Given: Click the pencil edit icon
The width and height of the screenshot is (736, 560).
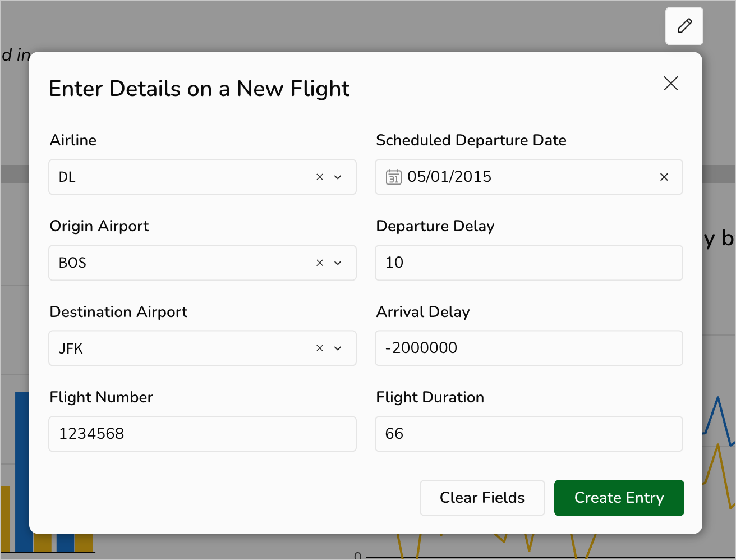Looking at the screenshot, I should coord(684,26).
